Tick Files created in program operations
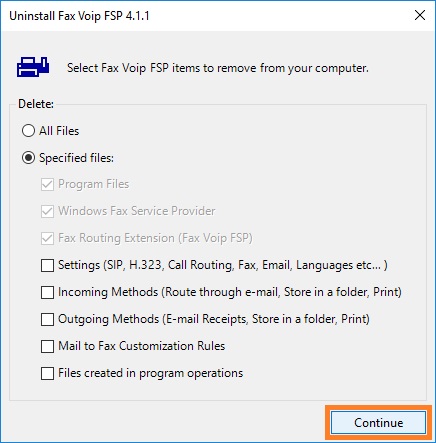Screen dimensions: 436x443 point(47,373)
